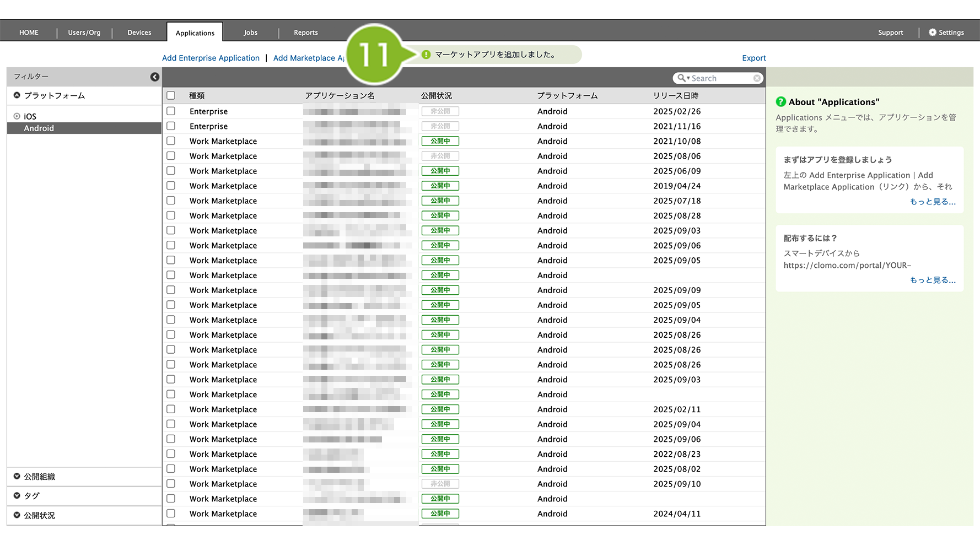
Task: Check the first Enterprise row checkbox
Action: [x=171, y=111]
